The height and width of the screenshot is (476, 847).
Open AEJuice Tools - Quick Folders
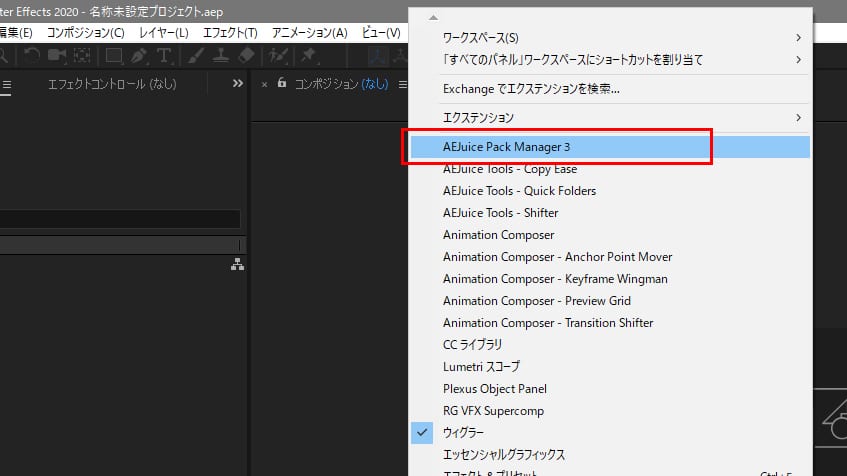(x=610, y=191)
